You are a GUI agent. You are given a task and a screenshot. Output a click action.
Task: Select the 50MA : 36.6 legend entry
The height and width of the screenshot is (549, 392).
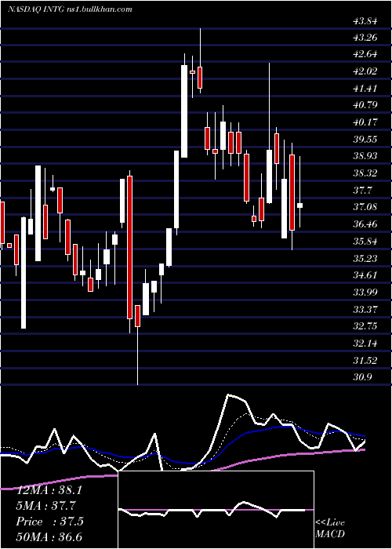coord(49,536)
